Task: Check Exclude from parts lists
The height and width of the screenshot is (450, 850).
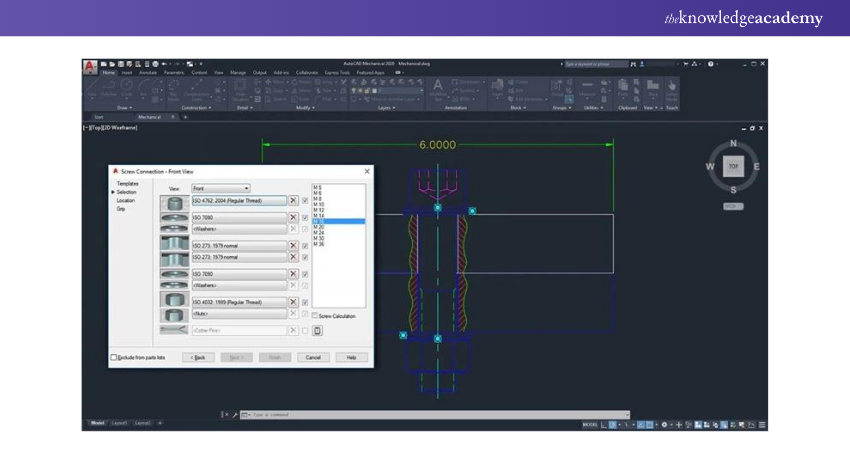Action: 114,357
